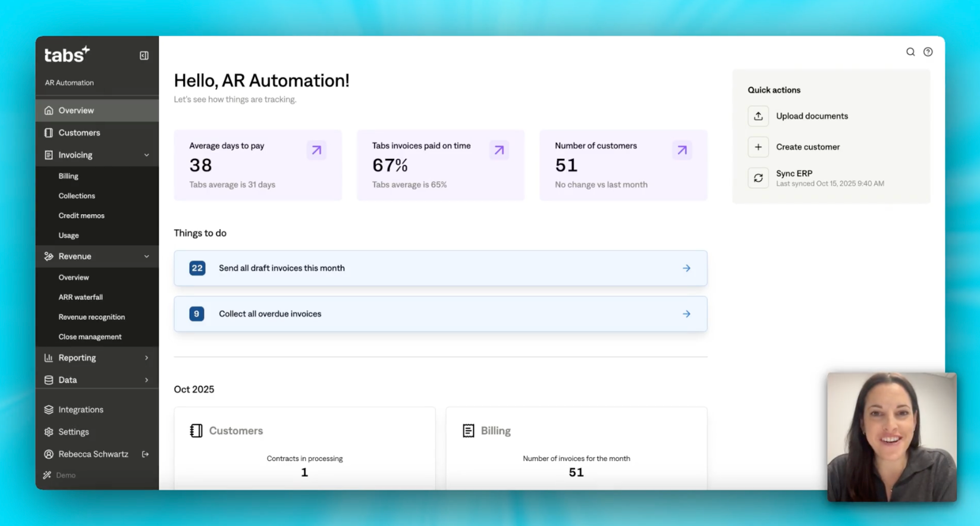The height and width of the screenshot is (526, 980).
Task: Collapse the Revenue section chevron
Action: coord(146,256)
